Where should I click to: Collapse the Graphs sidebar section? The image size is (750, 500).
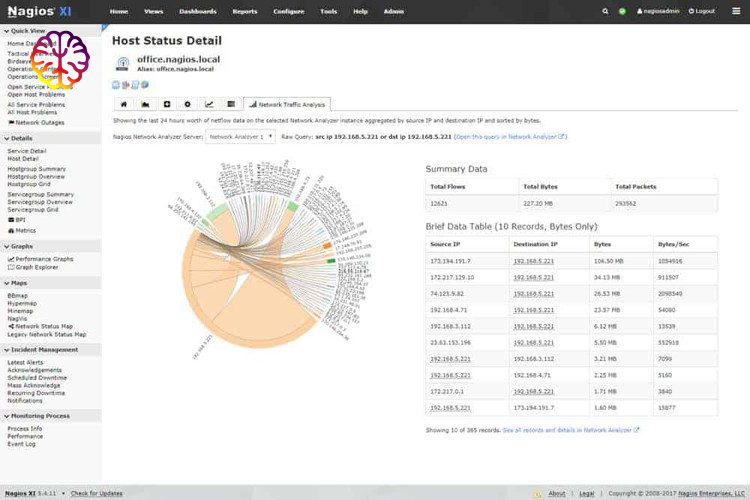click(18, 246)
